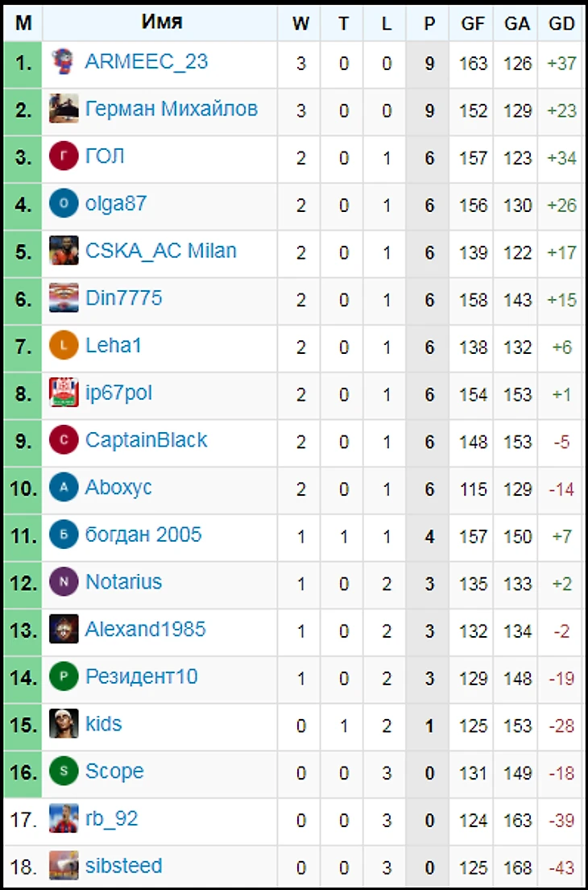Click the Имя column header
Viewport: 588px width, 890px height.
162,23
